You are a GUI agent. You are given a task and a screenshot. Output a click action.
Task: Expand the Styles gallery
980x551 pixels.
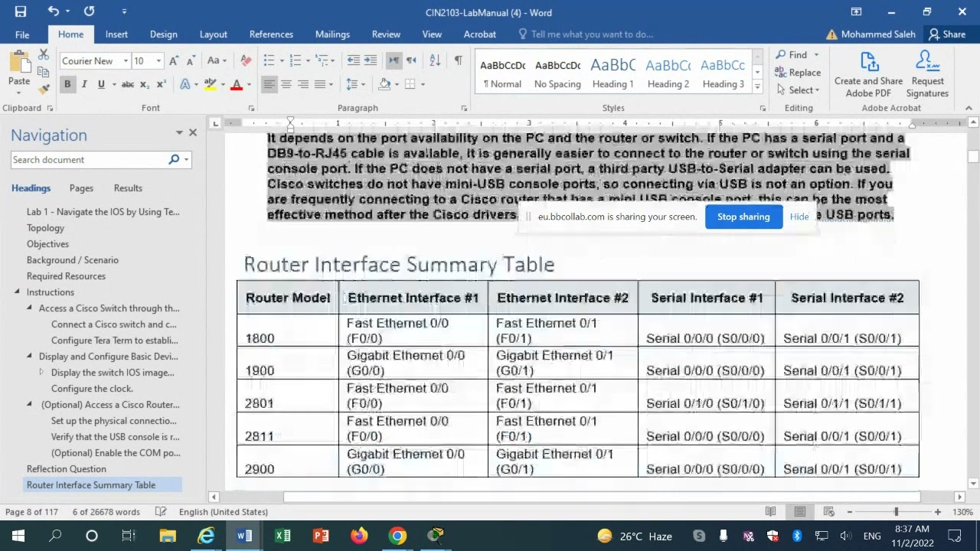(757, 87)
